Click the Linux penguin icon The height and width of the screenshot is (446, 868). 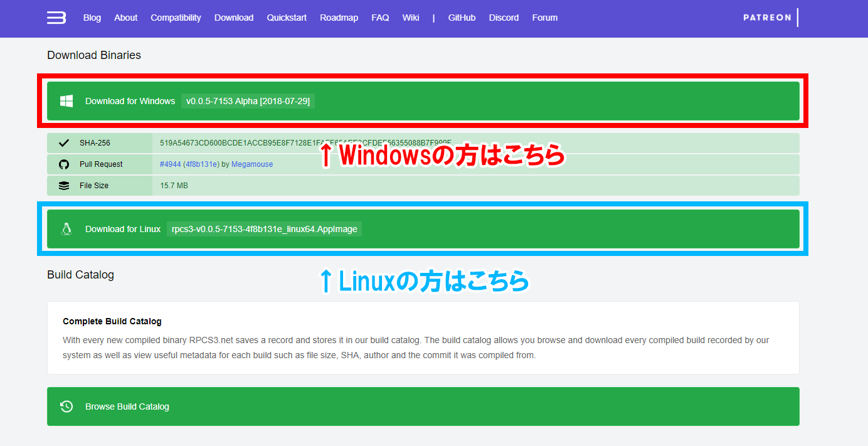[x=66, y=229]
